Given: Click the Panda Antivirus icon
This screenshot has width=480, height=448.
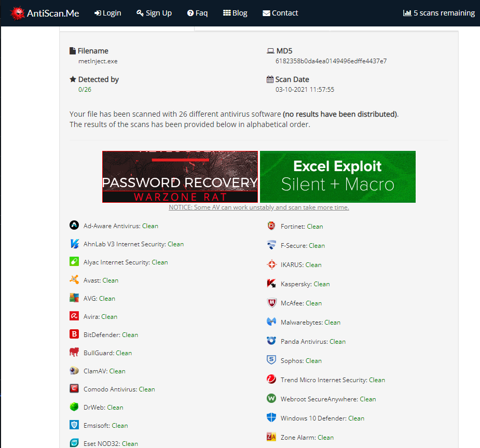Looking at the screenshot, I should [271, 341].
